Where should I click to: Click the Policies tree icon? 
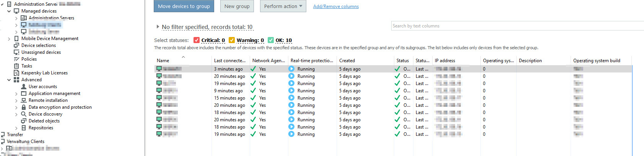16,59
